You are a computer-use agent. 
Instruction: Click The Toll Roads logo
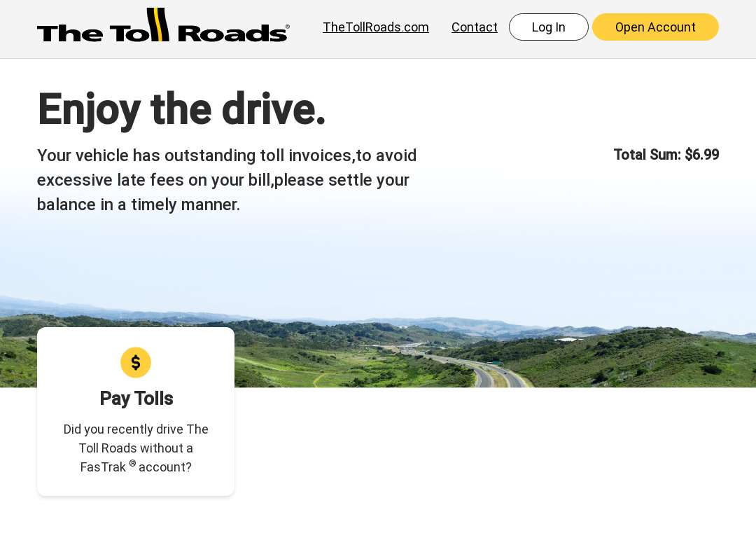(x=163, y=25)
